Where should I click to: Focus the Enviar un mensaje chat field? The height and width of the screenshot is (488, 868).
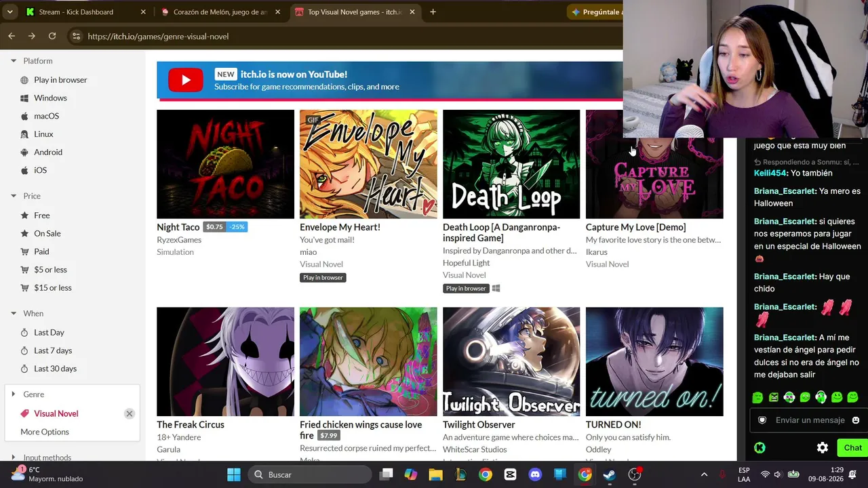click(x=810, y=420)
